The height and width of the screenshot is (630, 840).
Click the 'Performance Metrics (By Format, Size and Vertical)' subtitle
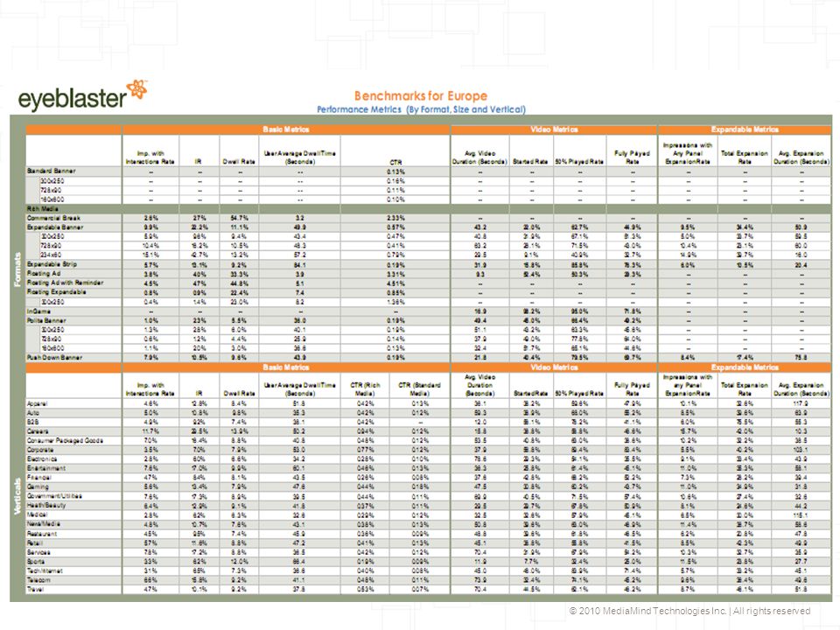pos(421,109)
